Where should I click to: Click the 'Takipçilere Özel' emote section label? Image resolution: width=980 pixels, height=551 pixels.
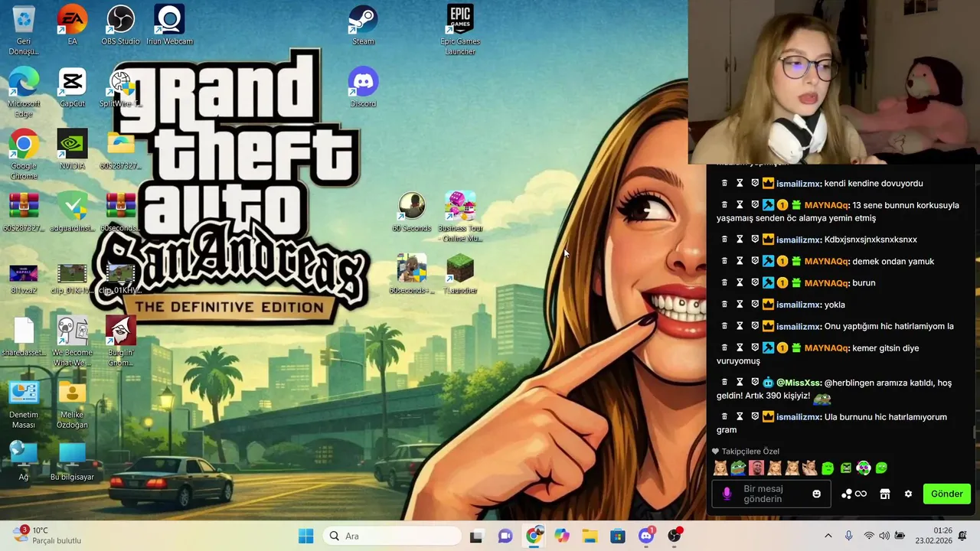745,452
